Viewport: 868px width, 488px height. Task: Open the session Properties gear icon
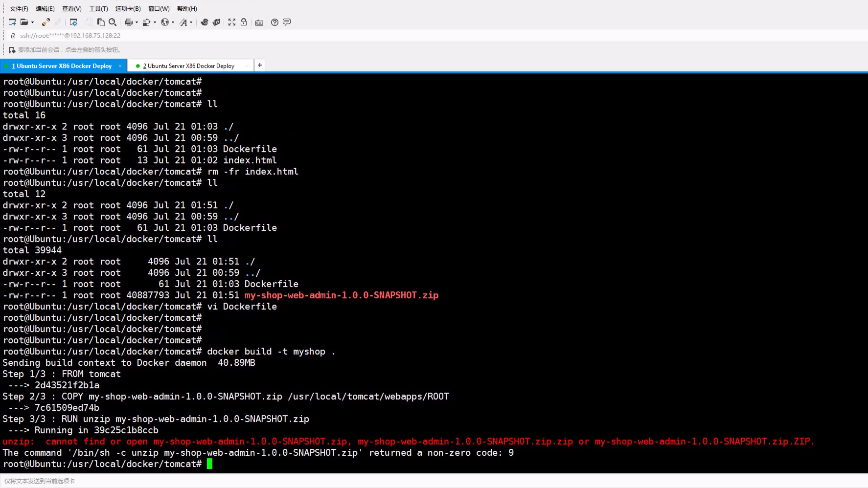(x=73, y=22)
